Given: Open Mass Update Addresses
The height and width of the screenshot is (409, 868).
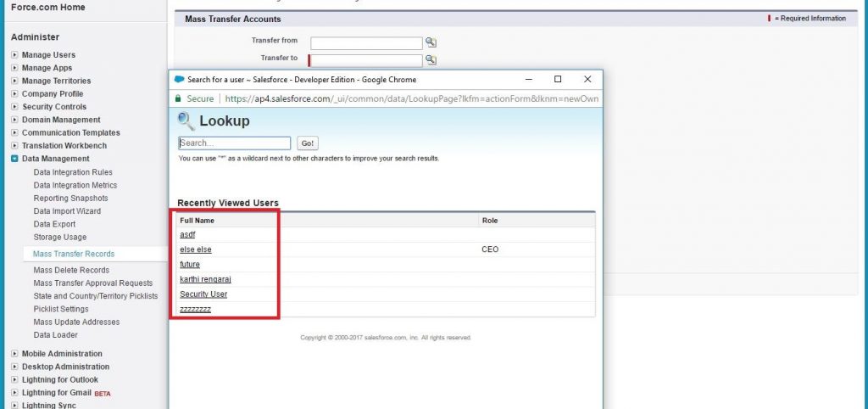Looking at the screenshot, I should click(76, 322).
